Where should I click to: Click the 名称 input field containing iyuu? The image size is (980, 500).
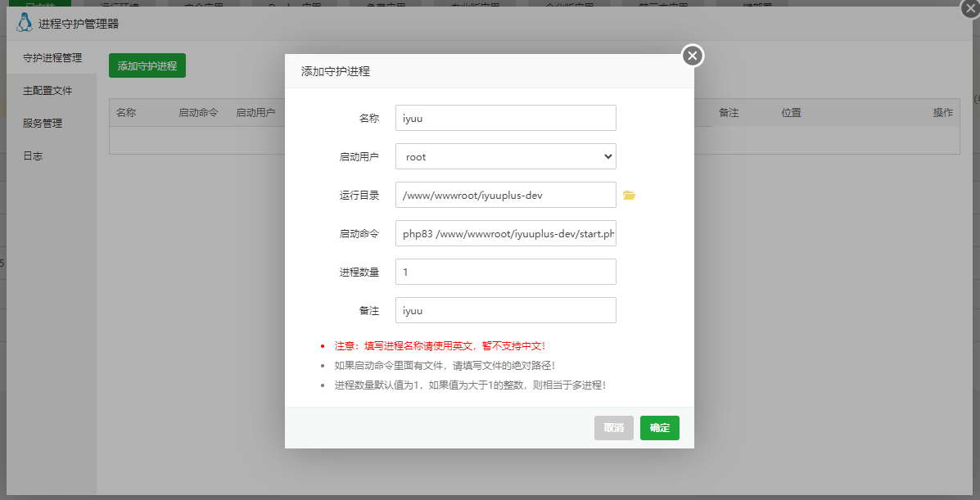(506, 118)
